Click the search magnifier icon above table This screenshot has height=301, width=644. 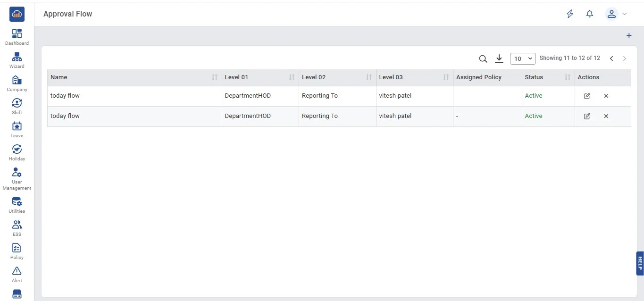(483, 59)
